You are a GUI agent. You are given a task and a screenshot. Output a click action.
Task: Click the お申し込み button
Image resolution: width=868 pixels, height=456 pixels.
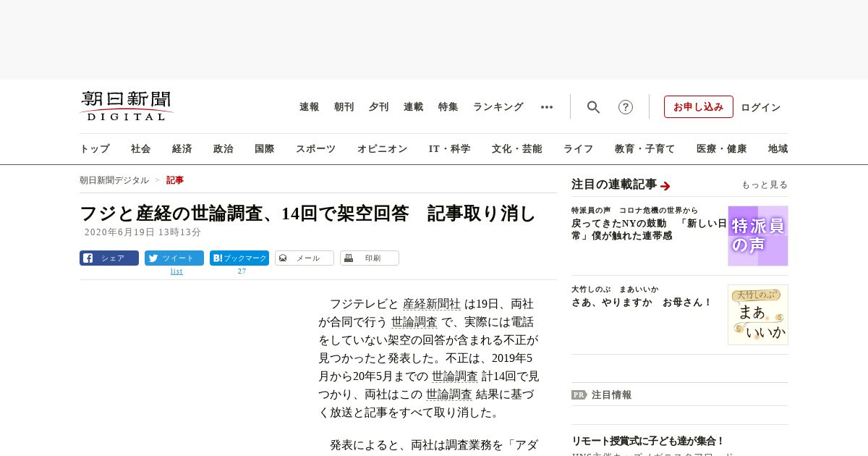click(x=699, y=107)
